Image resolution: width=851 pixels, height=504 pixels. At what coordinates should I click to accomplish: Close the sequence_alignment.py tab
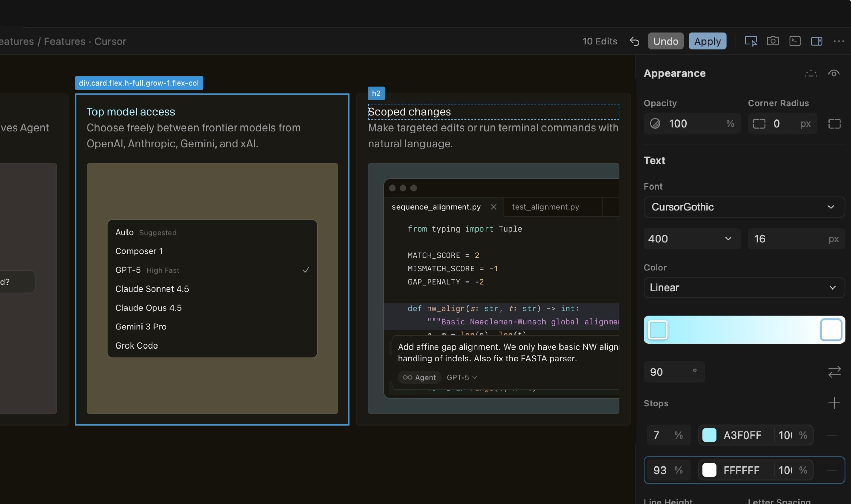click(x=493, y=207)
